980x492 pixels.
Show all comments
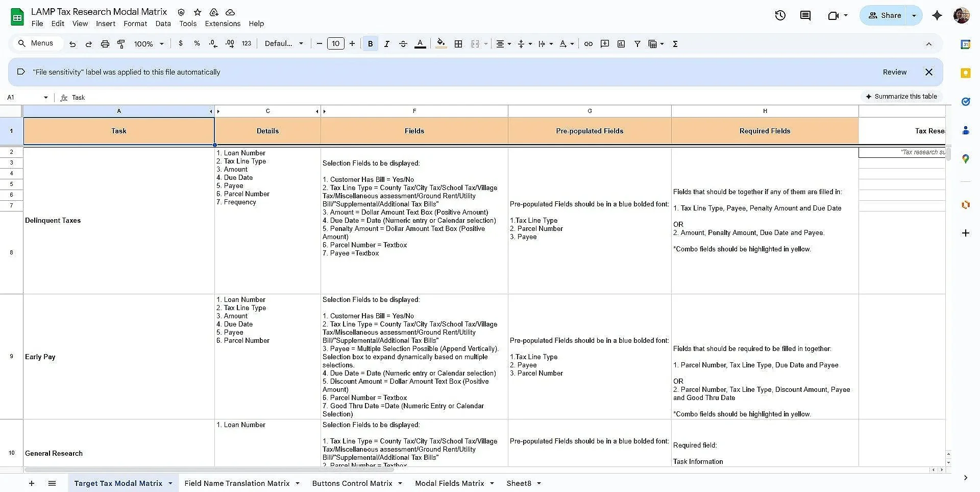(805, 15)
